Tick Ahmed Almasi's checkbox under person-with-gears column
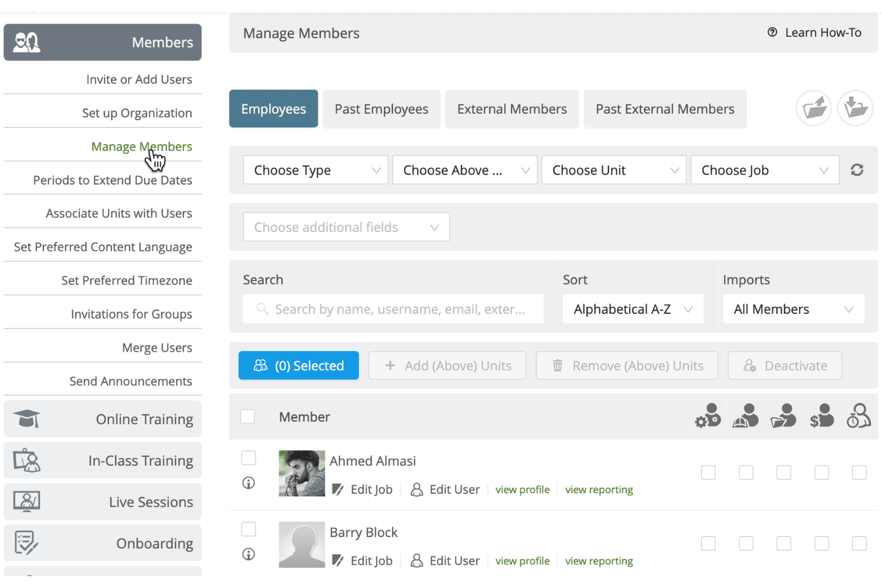This screenshot has height=588, width=882. coord(708,472)
